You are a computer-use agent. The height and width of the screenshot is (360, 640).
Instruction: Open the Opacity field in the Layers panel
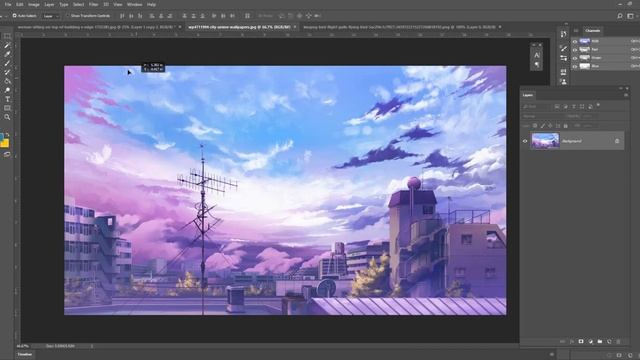point(587,116)
